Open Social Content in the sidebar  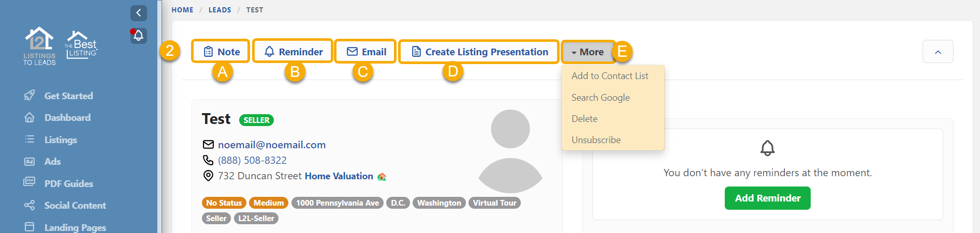point(75,206)
